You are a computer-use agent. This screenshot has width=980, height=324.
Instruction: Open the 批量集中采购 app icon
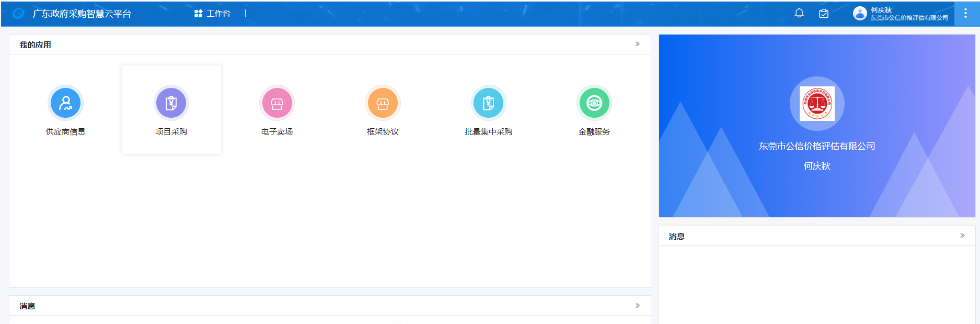488,103
